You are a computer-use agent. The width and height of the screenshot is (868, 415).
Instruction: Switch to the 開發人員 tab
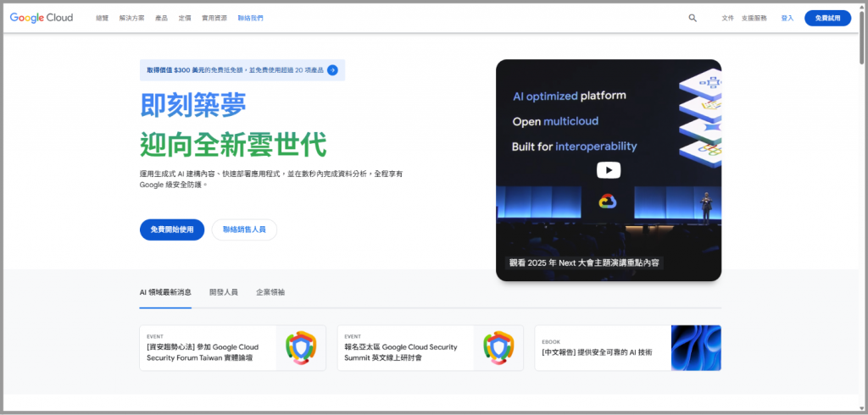pyautogui.click(x=224, y=292)
